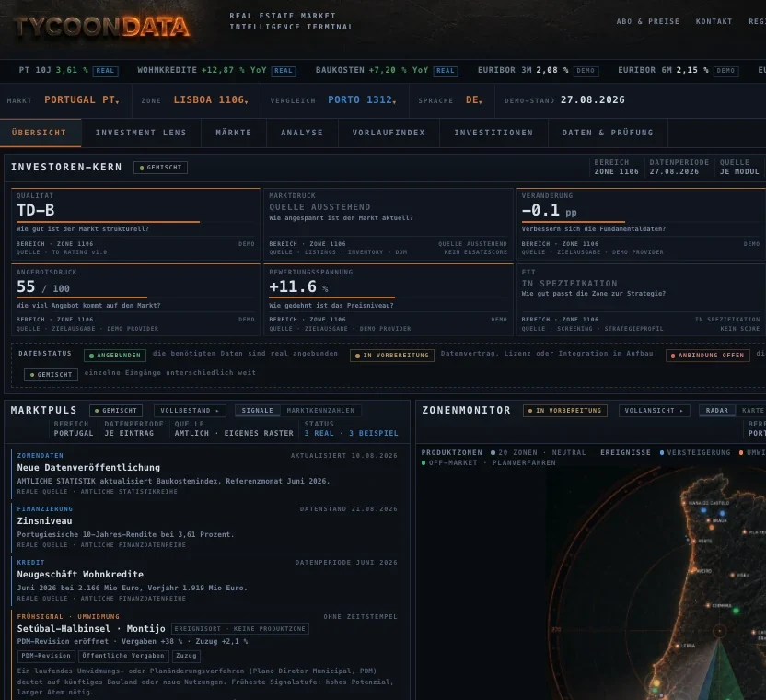766x700 pixels.
Task: Open the Übersicht tab
Action: (x=41, y=133)
